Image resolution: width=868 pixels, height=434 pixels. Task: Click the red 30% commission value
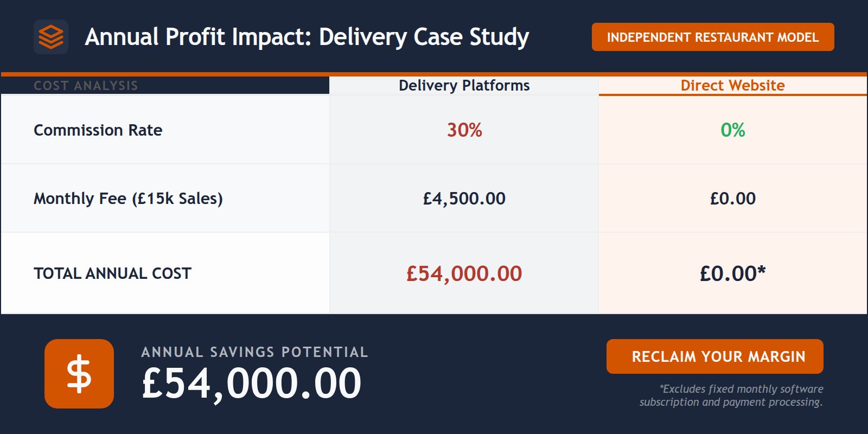click(464, 130)
